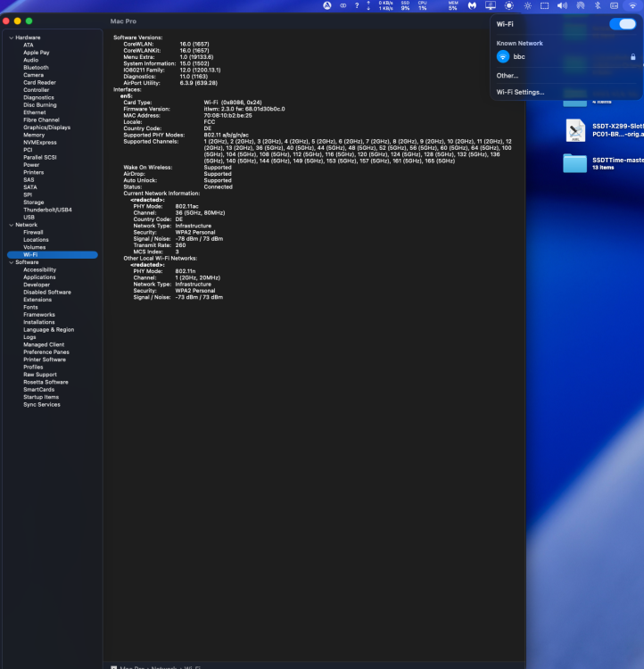Select the highlighted Wi-Fi sidebar item

(x=53, y=255)
